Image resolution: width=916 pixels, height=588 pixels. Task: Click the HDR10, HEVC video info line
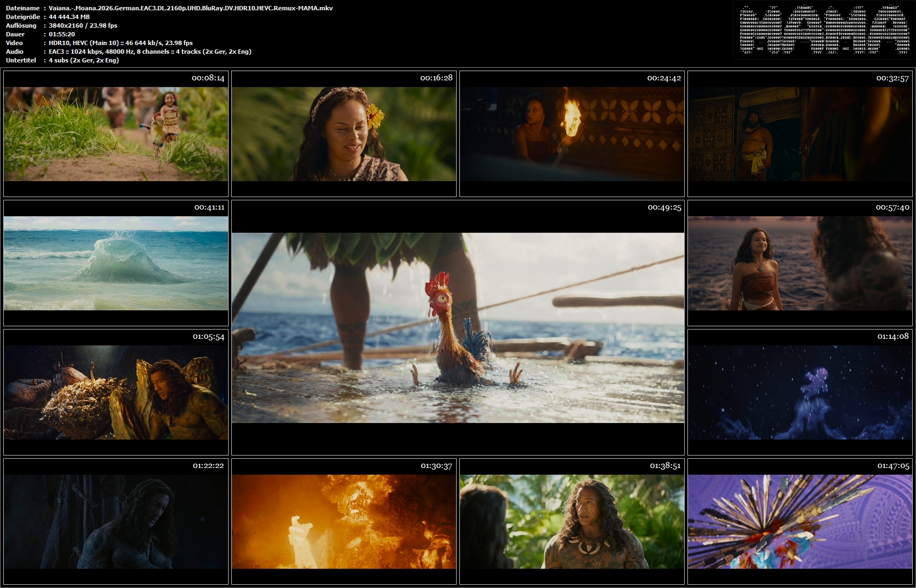[x=121, y=43]
